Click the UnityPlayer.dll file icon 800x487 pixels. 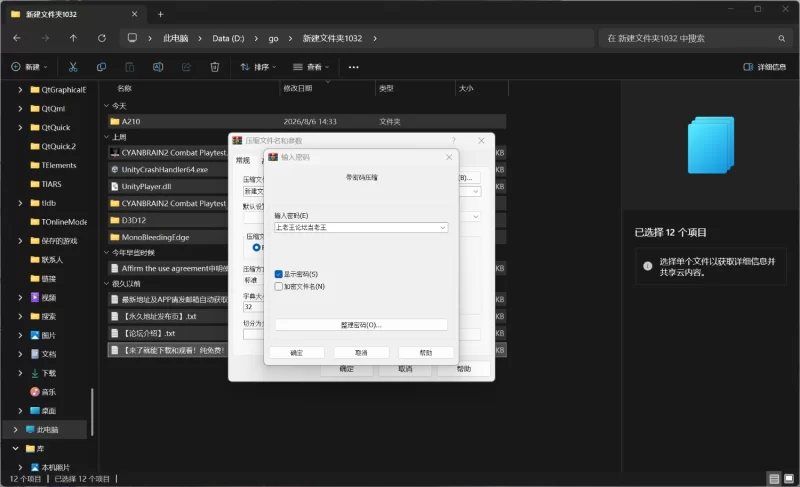click(115, 186)
